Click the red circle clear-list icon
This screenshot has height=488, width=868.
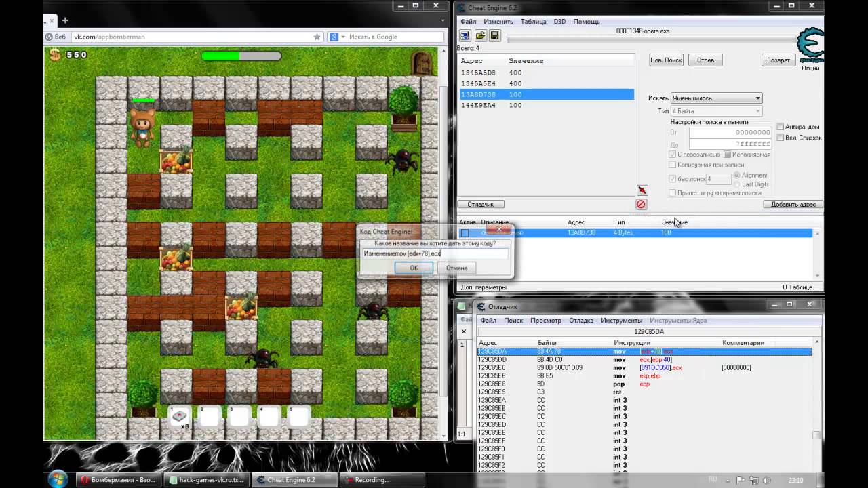(x=641, y=204)
